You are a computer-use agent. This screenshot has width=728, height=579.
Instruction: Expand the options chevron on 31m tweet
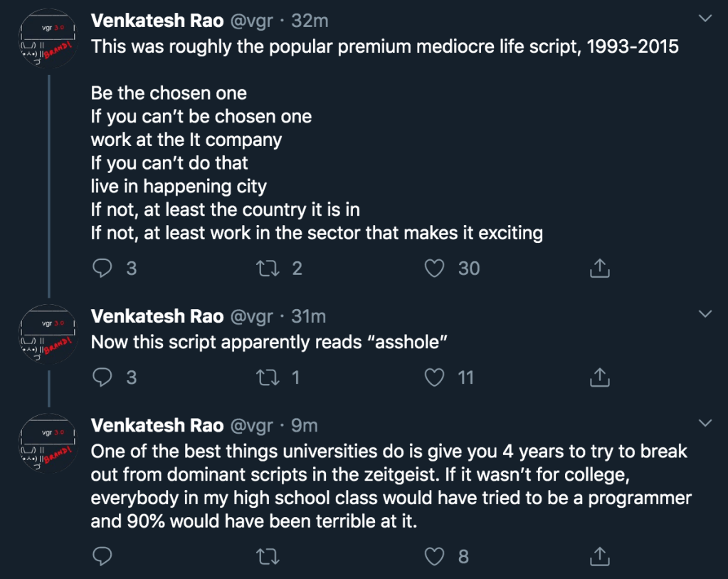pyautogui.click(x=705, y=314)
